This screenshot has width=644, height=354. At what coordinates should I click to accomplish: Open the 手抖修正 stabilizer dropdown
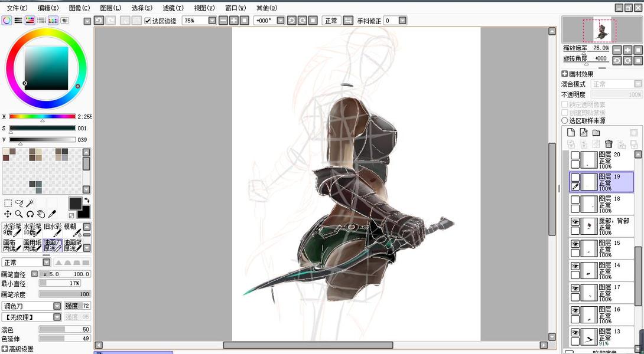(402, 20)
